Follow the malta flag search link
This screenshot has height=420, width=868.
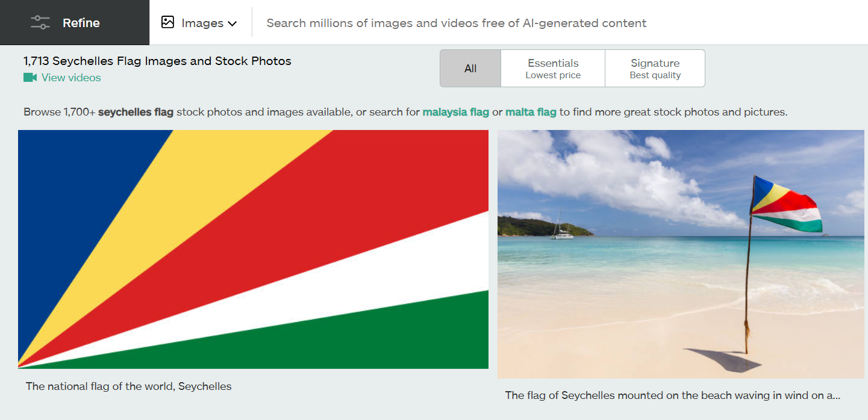pyautogui.click(x=531, y=112)
